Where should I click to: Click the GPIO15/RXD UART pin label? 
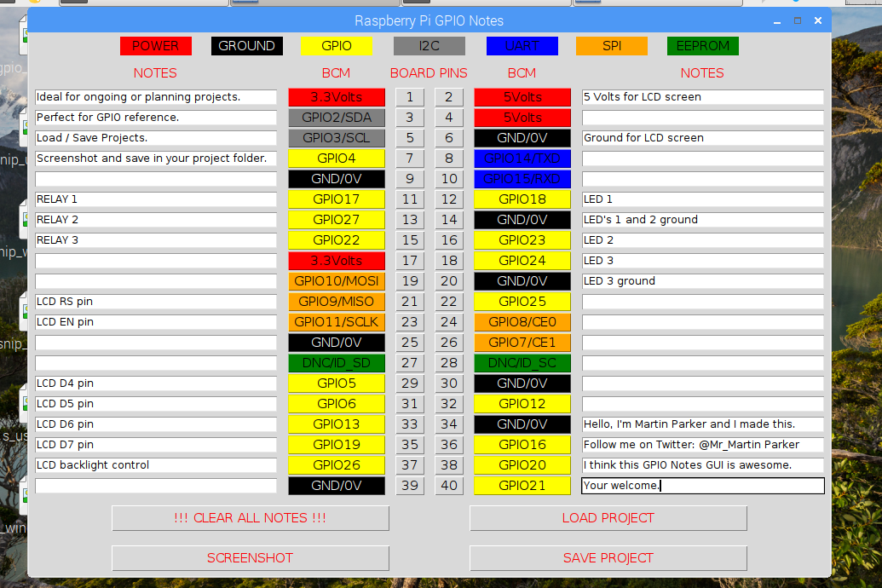click(522, 179)
